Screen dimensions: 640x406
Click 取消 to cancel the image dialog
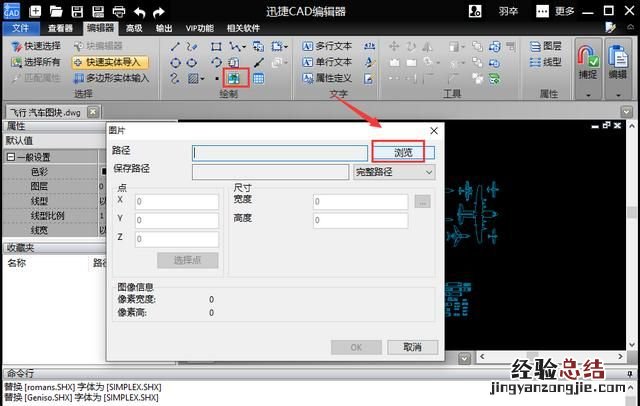[x=412, y=347]
